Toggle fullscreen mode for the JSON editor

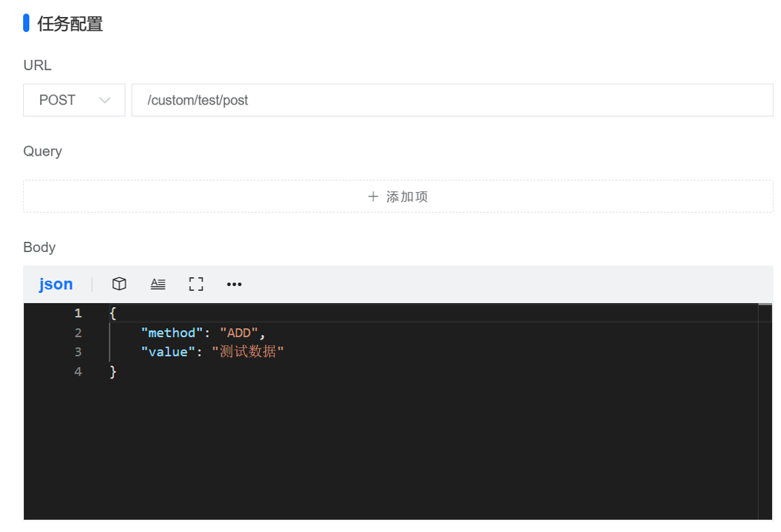coord(196,284)
